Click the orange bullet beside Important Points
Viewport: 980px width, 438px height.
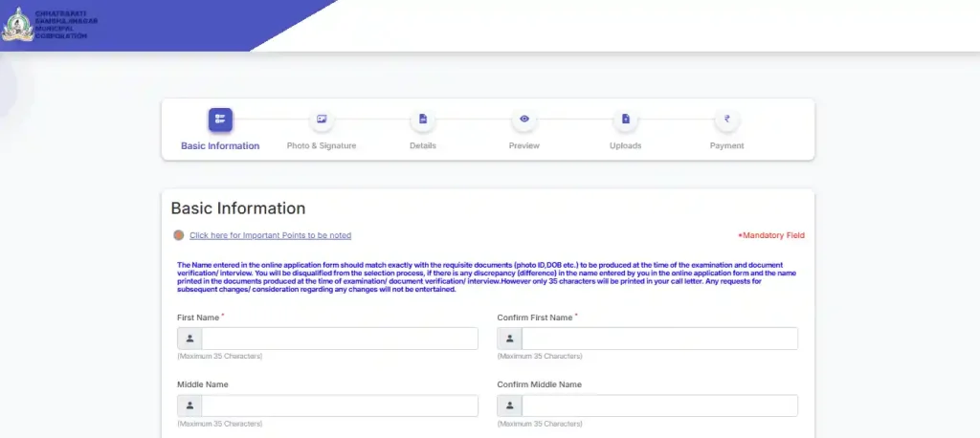[x=178, y=235]
